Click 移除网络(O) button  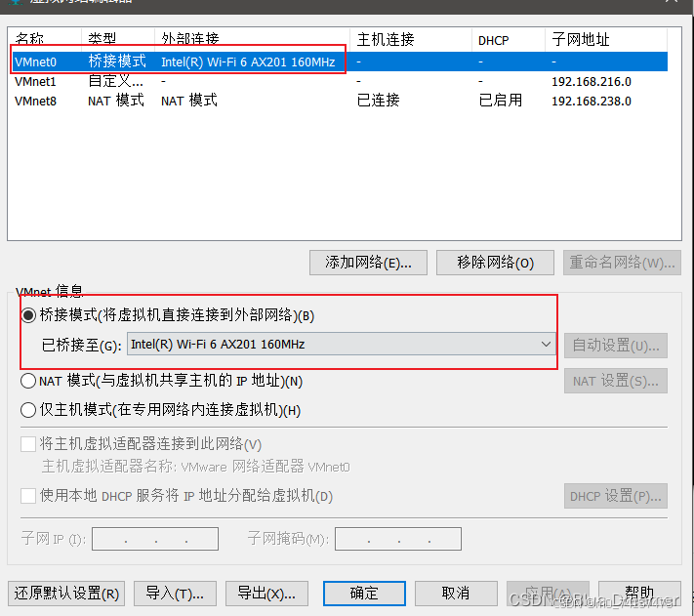click(495, 263)
